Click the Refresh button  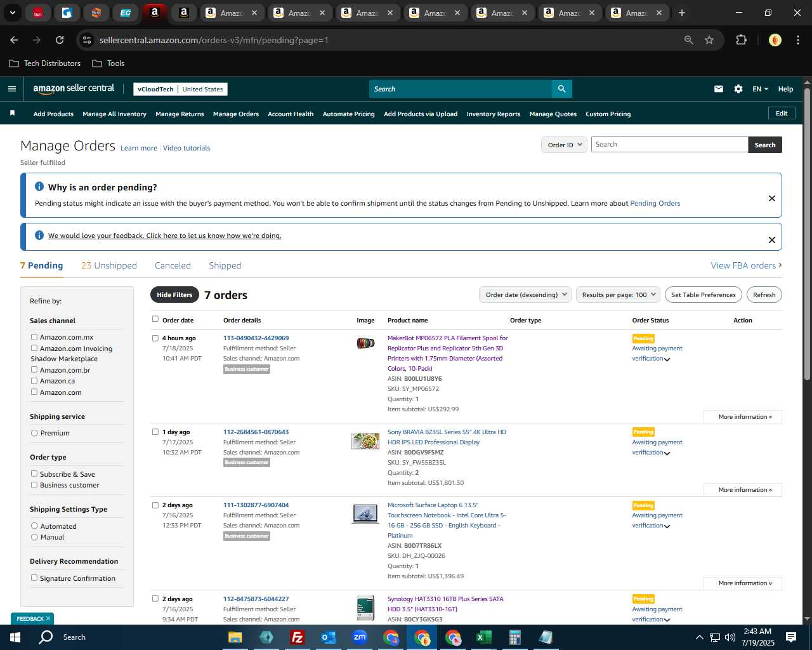pyautogui.click(x=764, y=295)
